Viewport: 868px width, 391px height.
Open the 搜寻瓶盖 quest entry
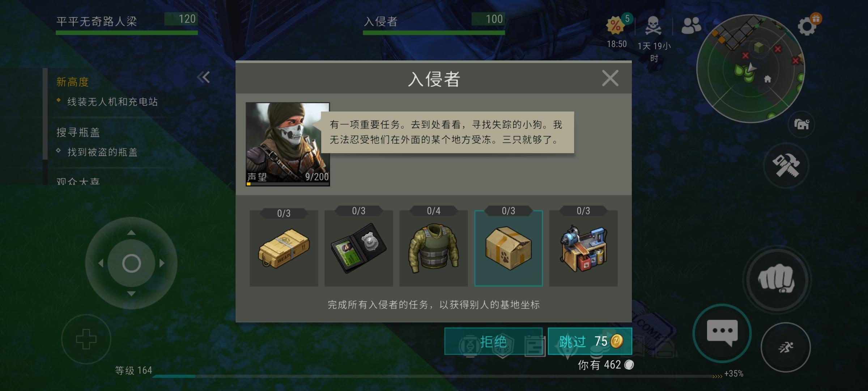pos(78,133)
